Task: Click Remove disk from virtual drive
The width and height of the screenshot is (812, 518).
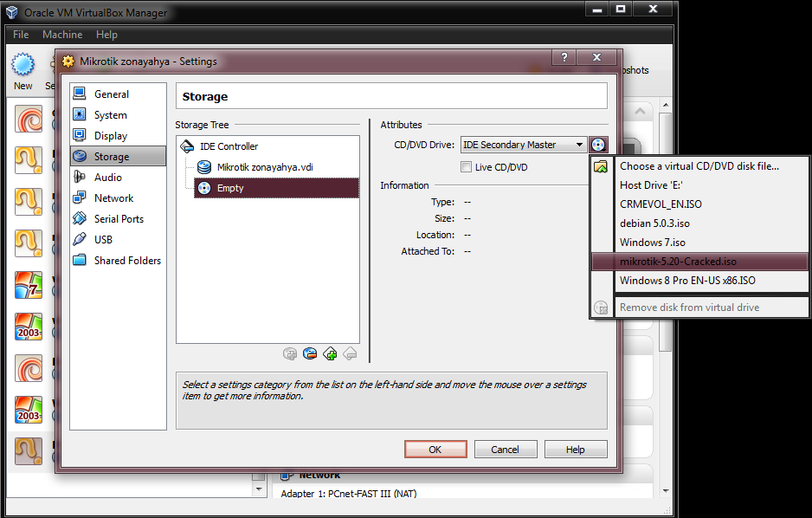Action: (x=699, y=308)
